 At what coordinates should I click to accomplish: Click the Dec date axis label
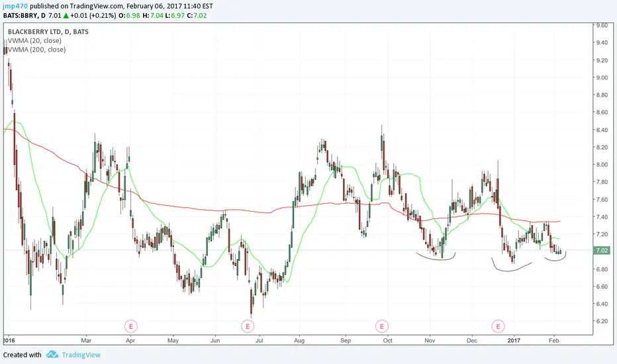(472, 340)
